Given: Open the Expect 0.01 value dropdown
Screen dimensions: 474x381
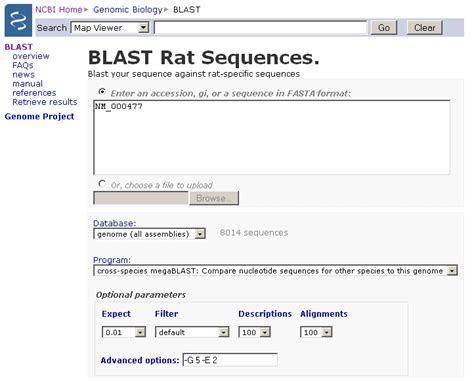Looking at the screenshot, I should (x=124, y=332).
